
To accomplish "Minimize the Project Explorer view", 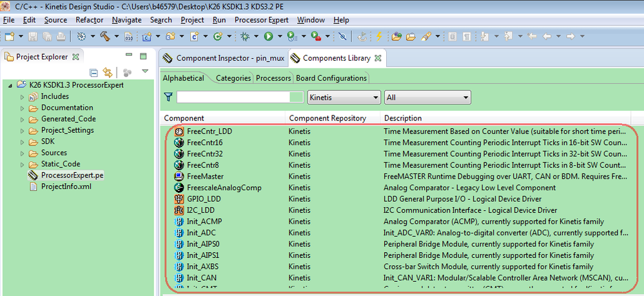I will click(x=129, y=55).
